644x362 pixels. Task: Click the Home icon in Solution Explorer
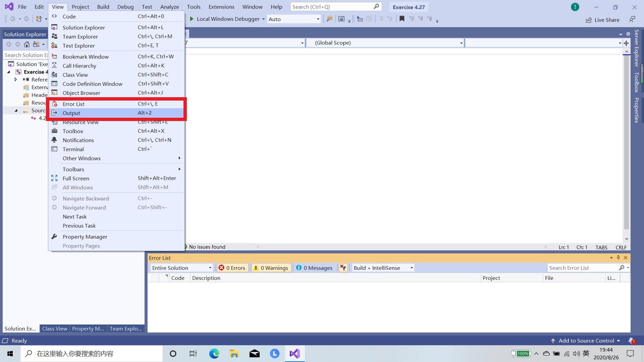(x=27, y=44)
